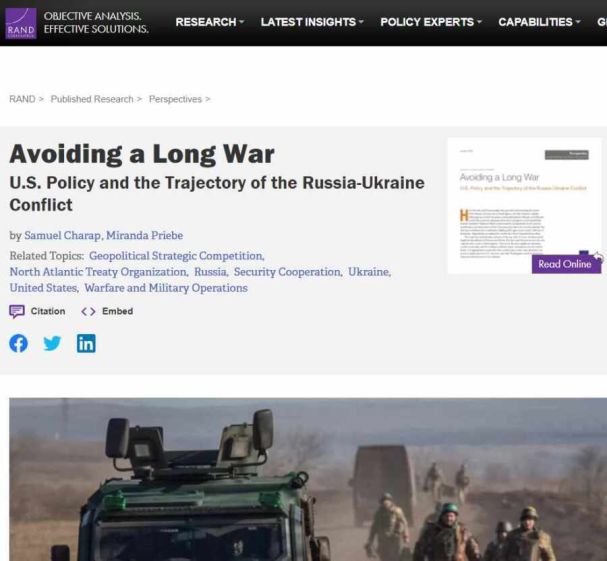Screen dimensions: 607x561
Task: Open author Miranda Priebe's profile
Action: point(144,235)
